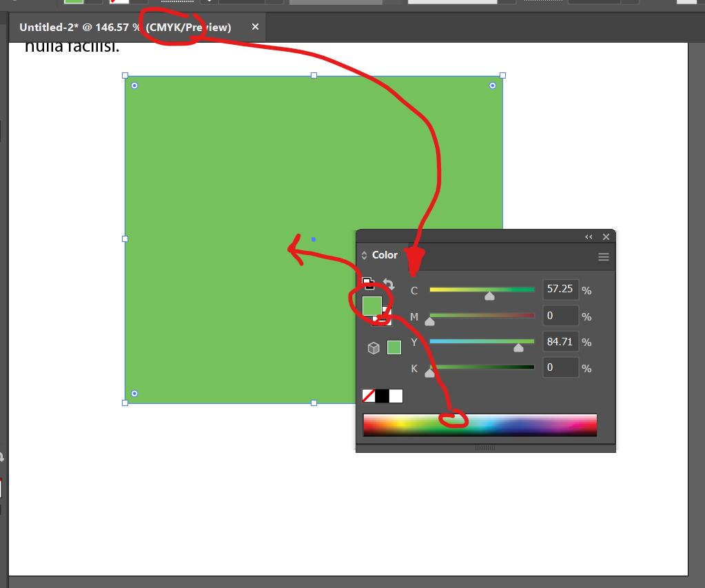
Task: Click the out-of-gamut warning cube icon
Action: [x=374, y=347]
